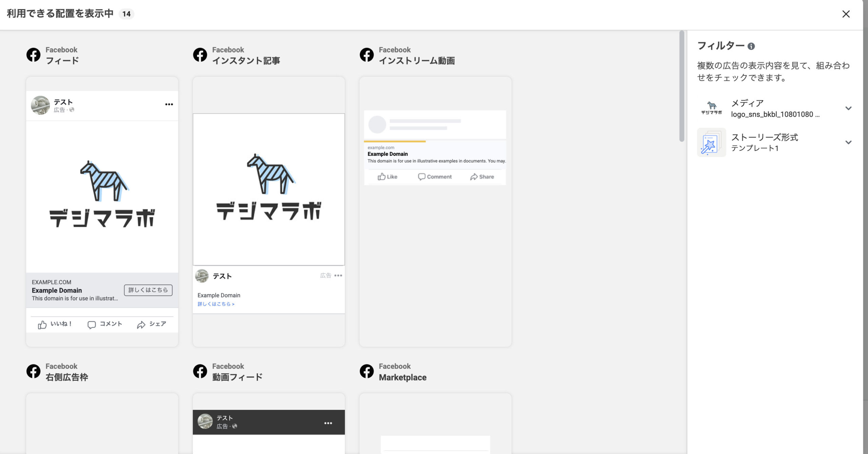Screen dimensions: 868x454
Task: Open three-dot menu in video feed preview
Action: click(x=328, y=423)
